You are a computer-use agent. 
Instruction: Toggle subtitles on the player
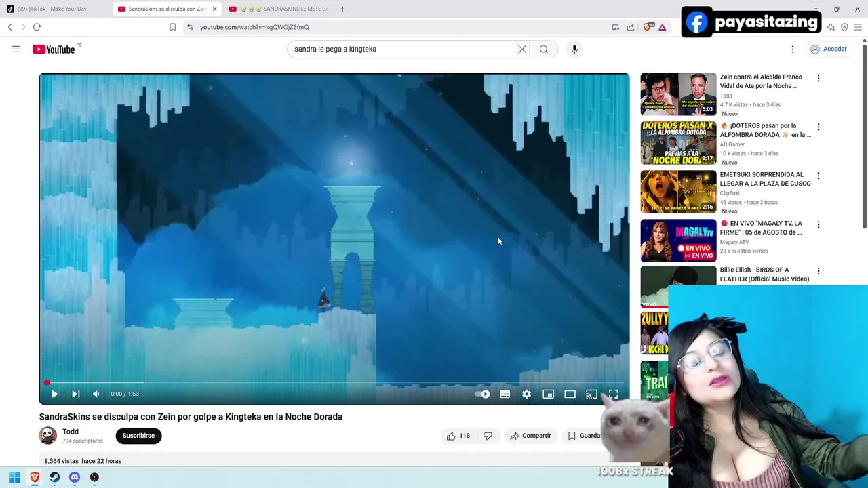[505, 394]
